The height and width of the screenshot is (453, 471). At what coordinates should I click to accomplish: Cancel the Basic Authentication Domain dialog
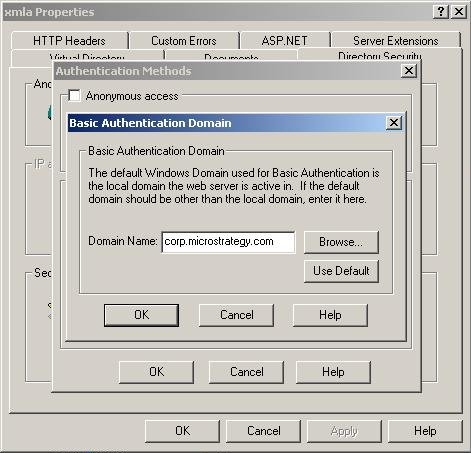[x=236, y=315]
